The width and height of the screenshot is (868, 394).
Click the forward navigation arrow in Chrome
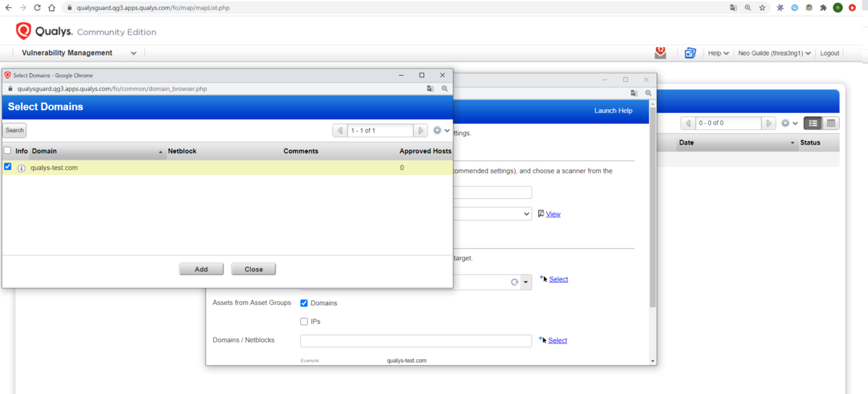pyautogui.click(x=22, y=7)
